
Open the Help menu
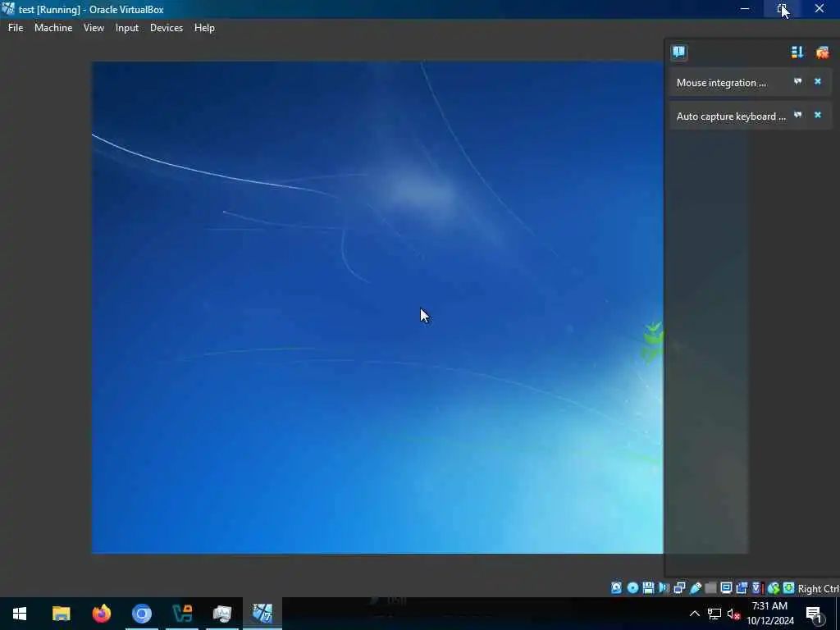click(x=204, y=28)
